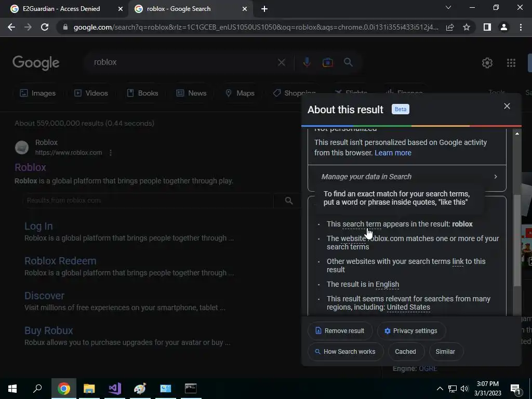Search by image using the camera icon

[x=328, y=62]
